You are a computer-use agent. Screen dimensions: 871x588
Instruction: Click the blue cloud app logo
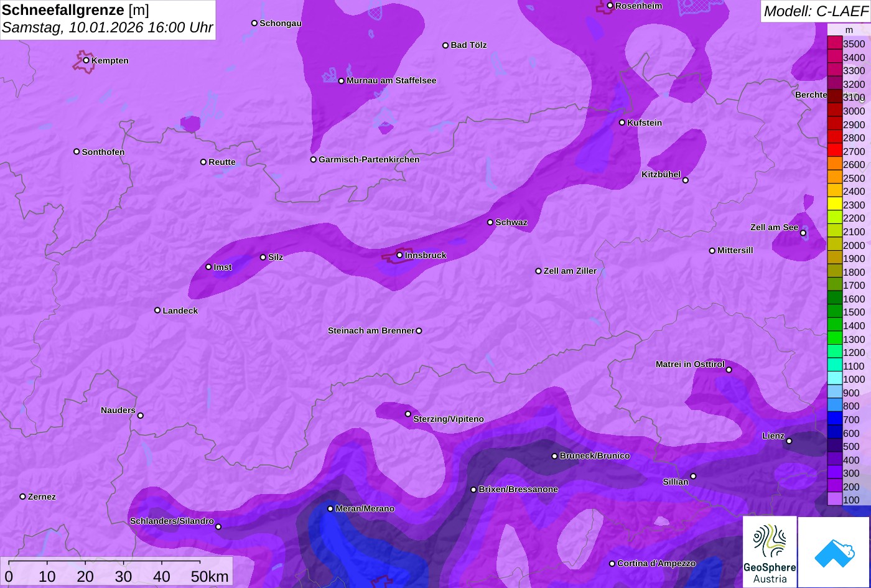(834, 552)
